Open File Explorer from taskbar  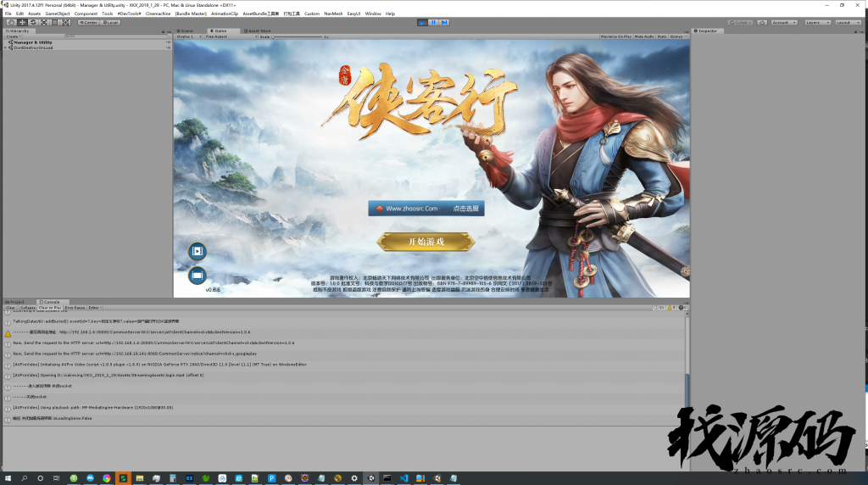coord(140,478)
